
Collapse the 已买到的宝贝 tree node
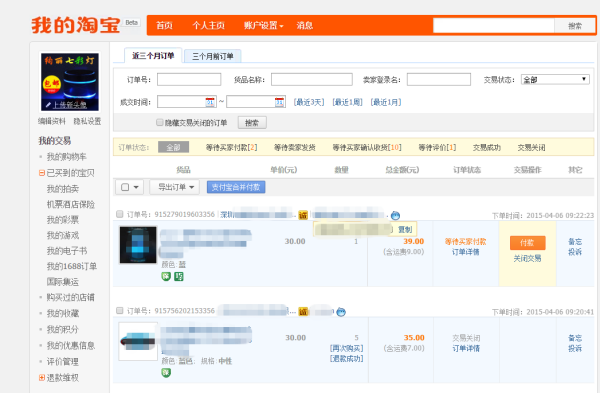(x=42, y=173)
